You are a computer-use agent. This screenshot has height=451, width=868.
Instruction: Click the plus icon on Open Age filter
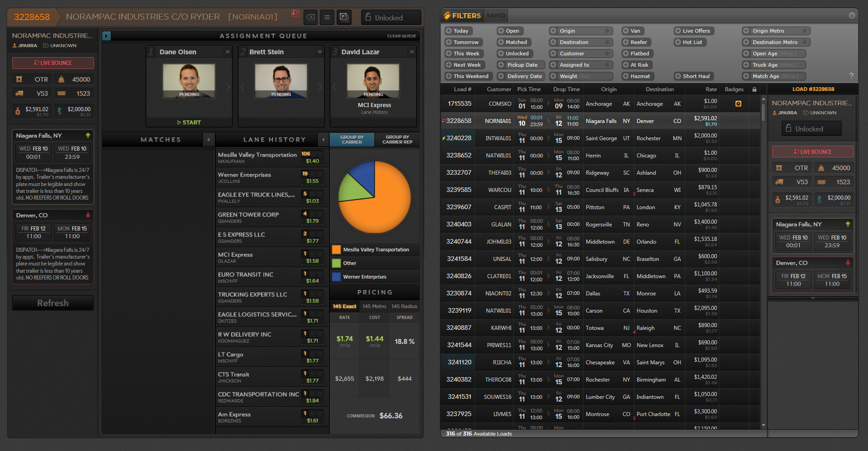point(746,54)
